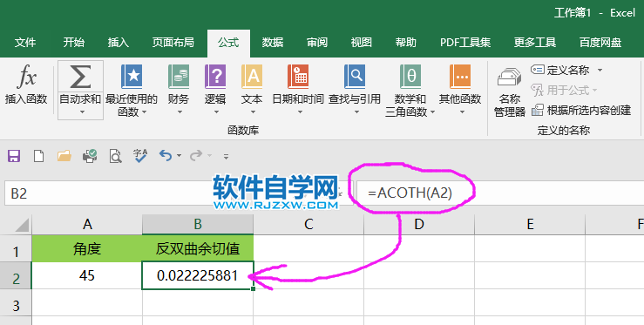This screenshot has height=325, width=644.
Task: Click cell A1 labeled 角度
Action: point(87,248)
